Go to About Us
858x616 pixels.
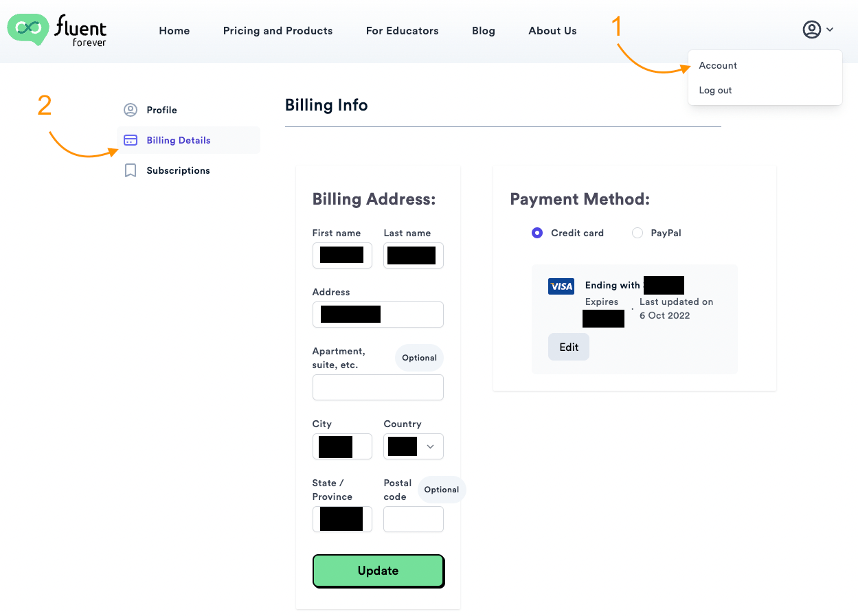pos(552,30)
